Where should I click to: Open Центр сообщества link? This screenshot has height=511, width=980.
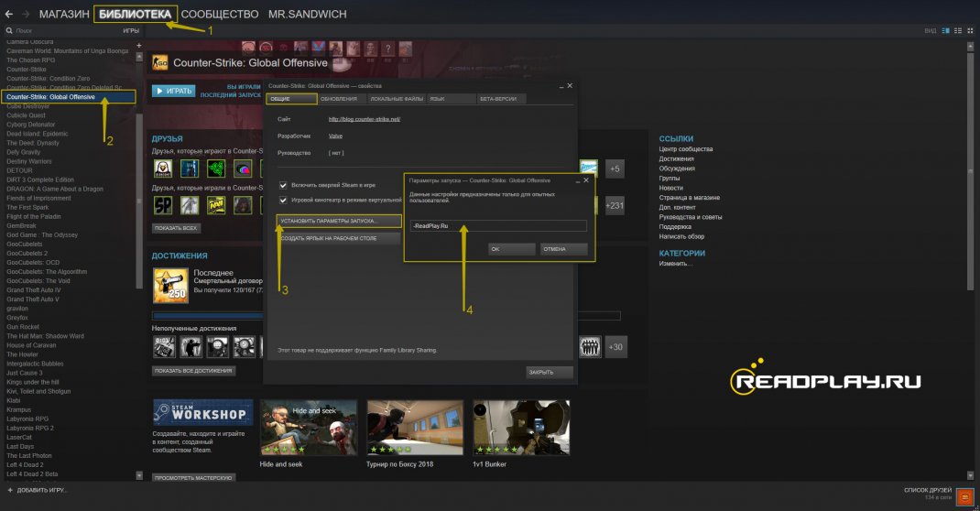[x=686, y=149]
